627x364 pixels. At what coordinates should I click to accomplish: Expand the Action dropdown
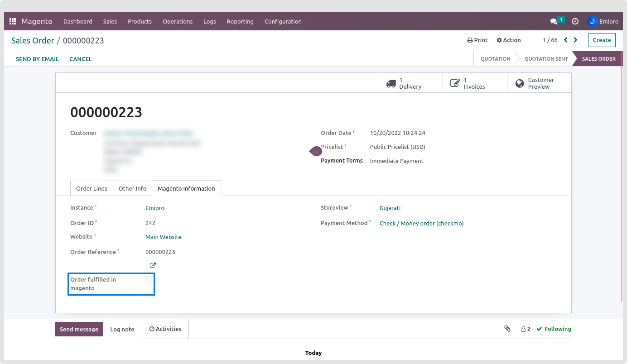coord(509,40)
